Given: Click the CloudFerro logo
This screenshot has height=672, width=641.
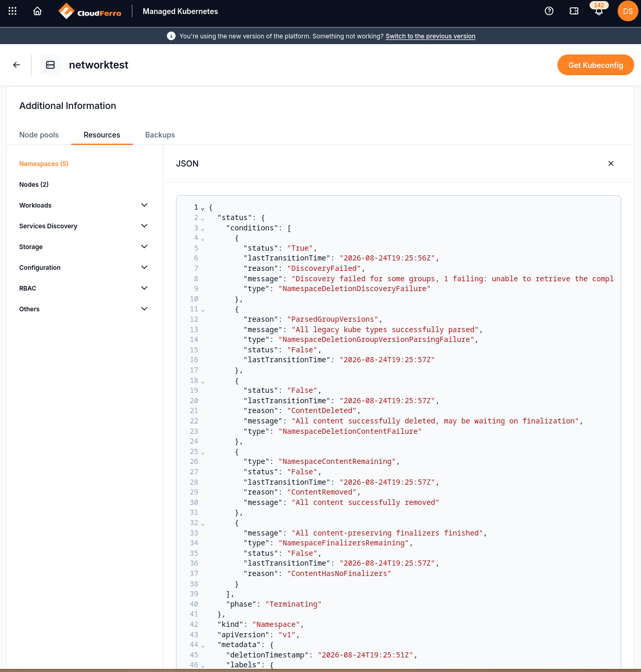Looking at the screenshot, I should 90,11.
